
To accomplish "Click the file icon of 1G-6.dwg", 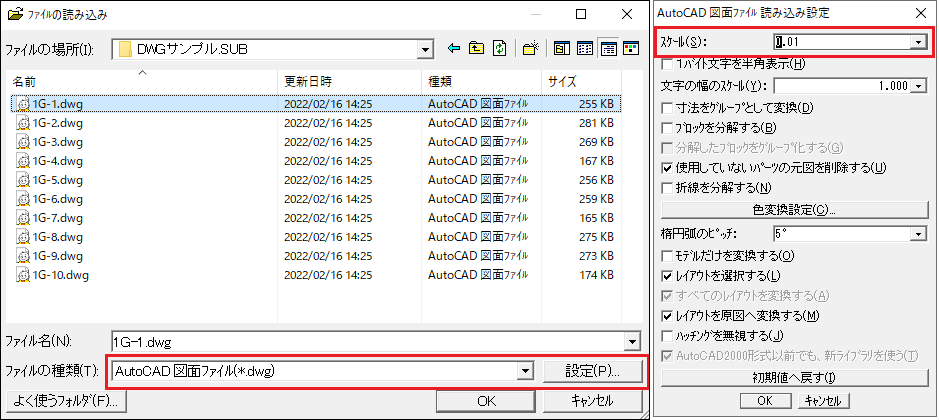I will (23, 200).
